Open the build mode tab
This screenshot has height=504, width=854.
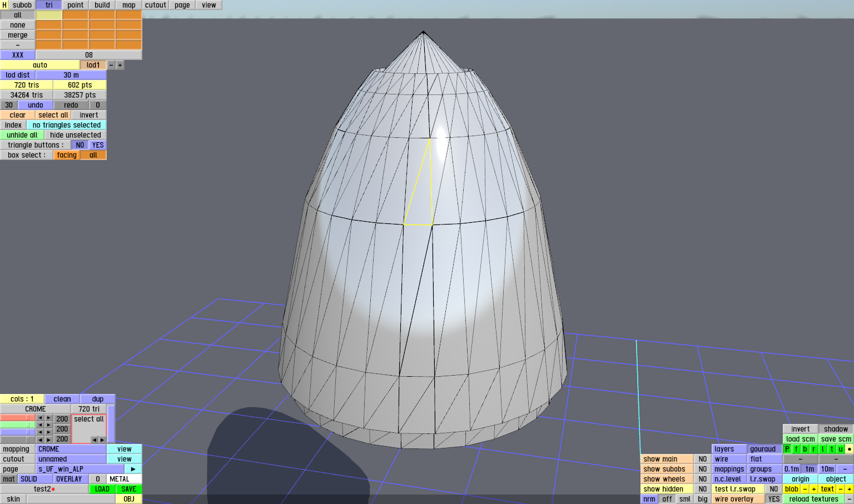tap(102, 5)
